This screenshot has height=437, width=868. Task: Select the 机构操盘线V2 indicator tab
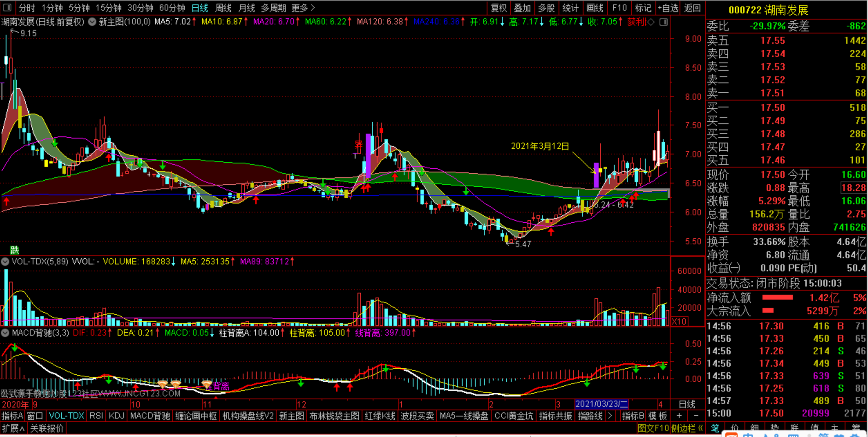coord(248,416)
